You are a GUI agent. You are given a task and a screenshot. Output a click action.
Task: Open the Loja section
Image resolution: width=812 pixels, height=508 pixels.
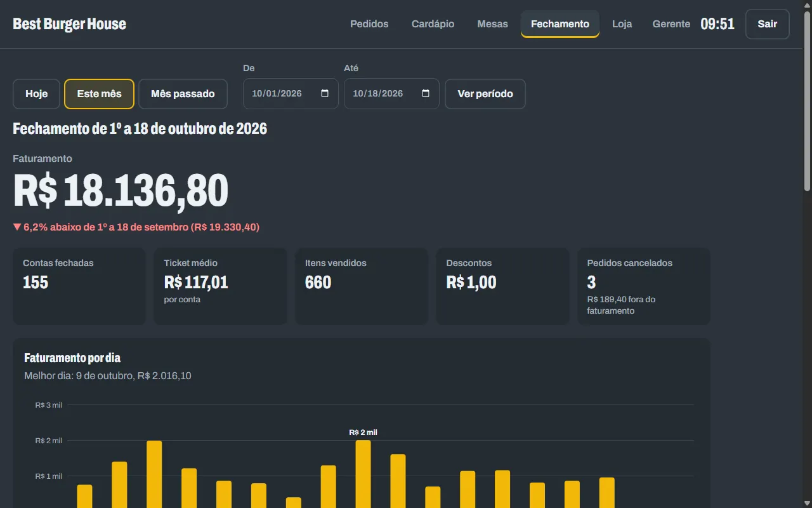tap(622, 24)
